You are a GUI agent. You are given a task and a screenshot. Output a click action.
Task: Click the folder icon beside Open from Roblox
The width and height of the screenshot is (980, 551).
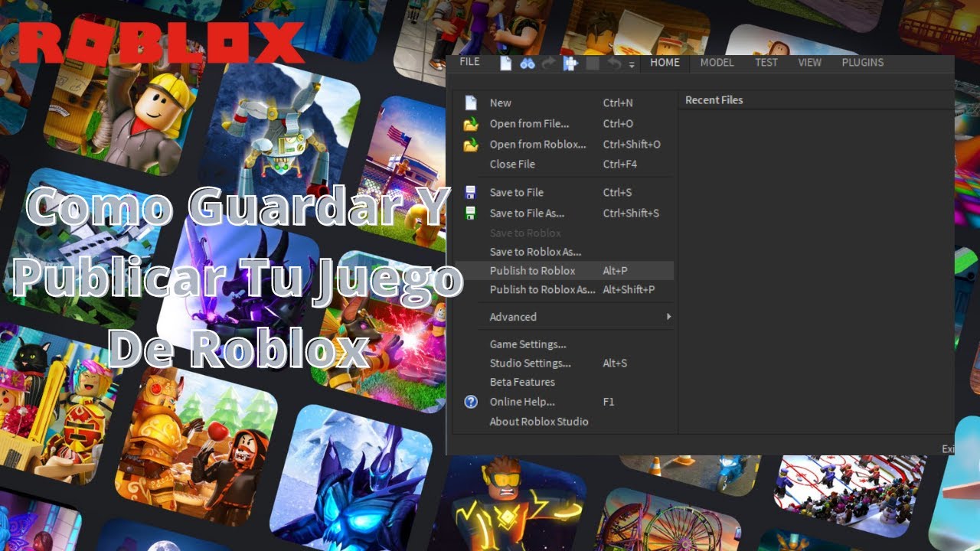[471, 145]
